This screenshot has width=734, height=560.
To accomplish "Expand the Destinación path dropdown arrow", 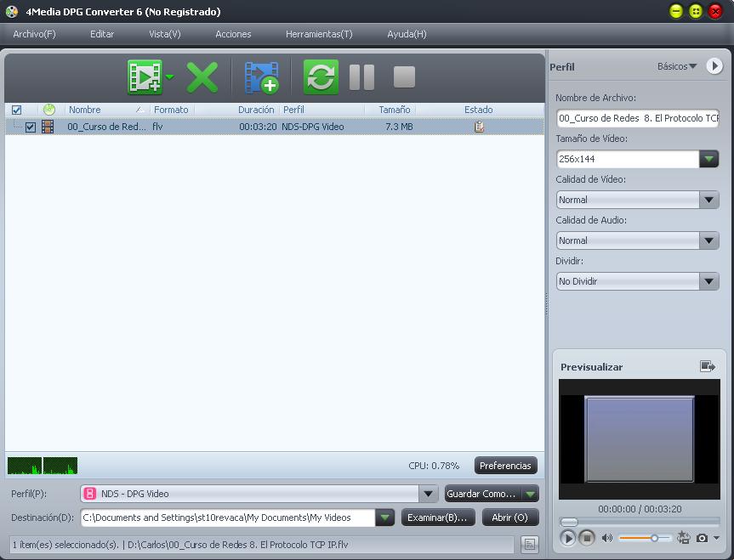I will 384,518.
